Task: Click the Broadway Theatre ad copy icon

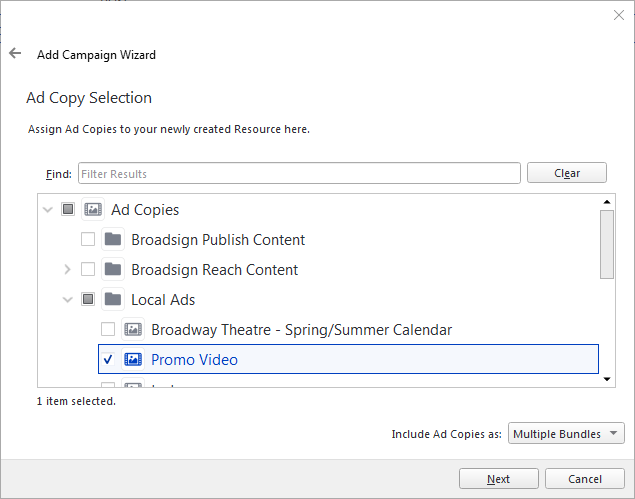Action: tap(133, 330)
